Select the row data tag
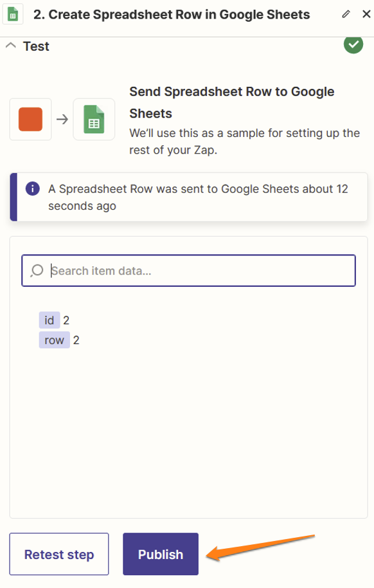The height and width of the screenshot is (588, 374). point(55,340)
